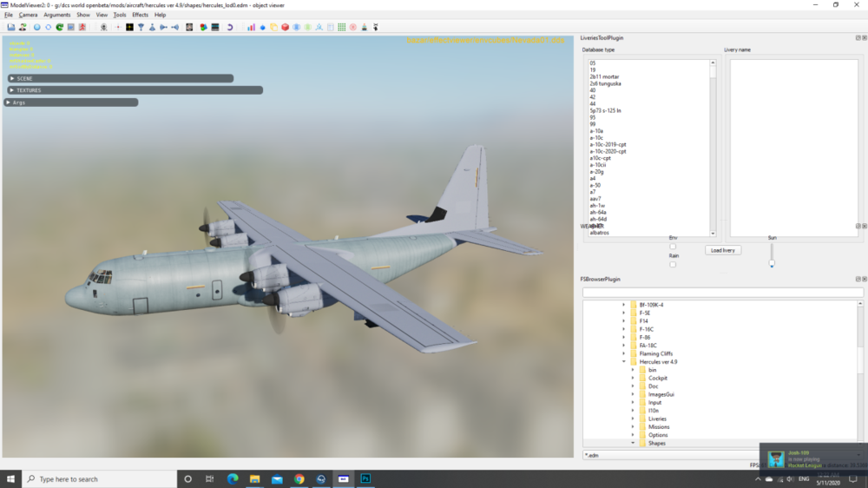Click the yellow overlapping shapes icon
The image size is (868, 488).
point(274,27)
